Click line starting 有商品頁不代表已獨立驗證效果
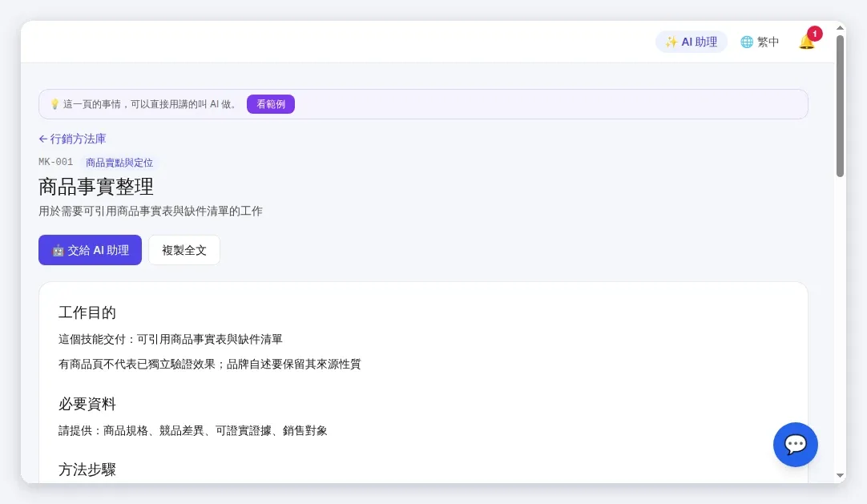Image resolution: width=867 pixels, height=504 pixels. pos(210,364)
